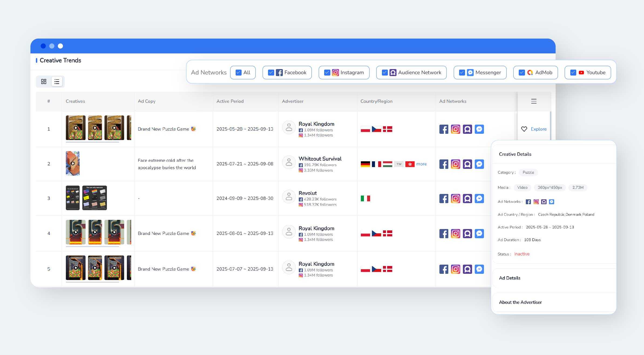Click Royal Kingdom avatar icon in row 1
644x355 pixels.
click(x=289, y=127)
